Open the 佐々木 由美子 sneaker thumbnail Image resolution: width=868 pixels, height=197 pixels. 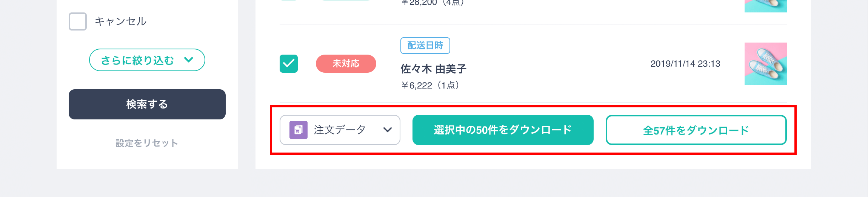766,64
